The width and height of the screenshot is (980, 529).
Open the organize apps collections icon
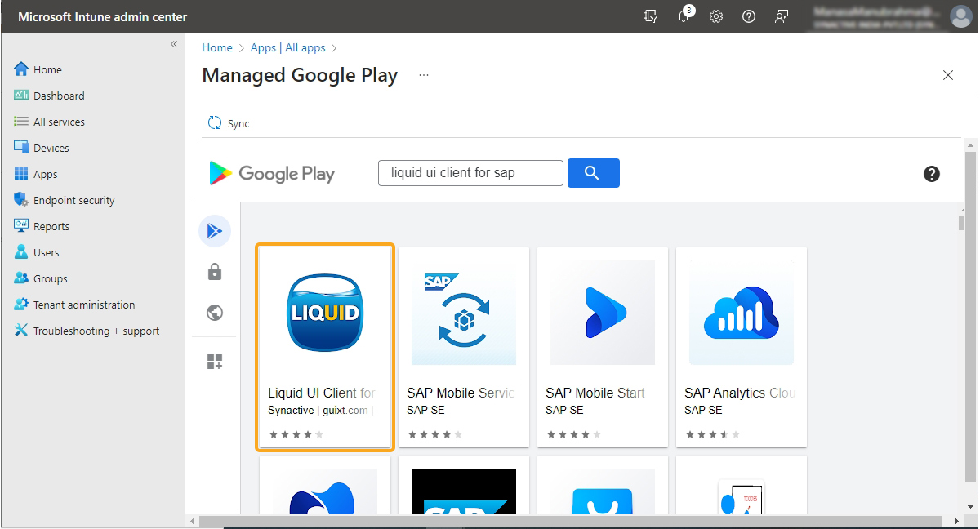pyautogui.click(x=215, y=361)
